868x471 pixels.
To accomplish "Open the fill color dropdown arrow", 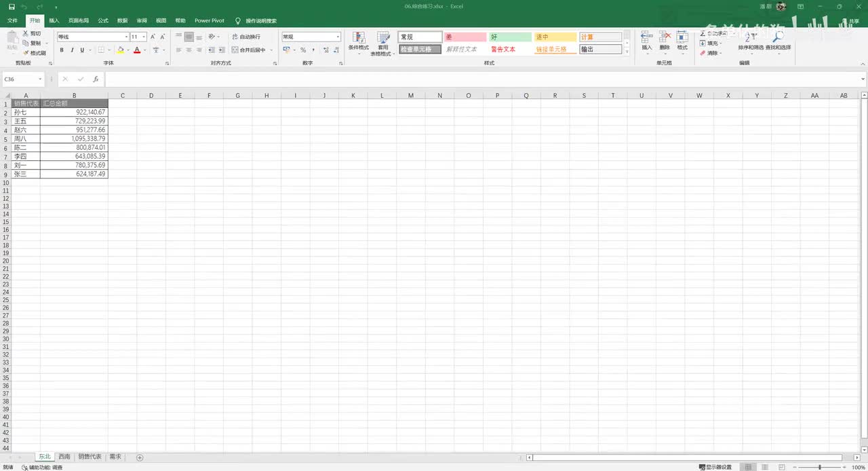I will coord(128,50).
